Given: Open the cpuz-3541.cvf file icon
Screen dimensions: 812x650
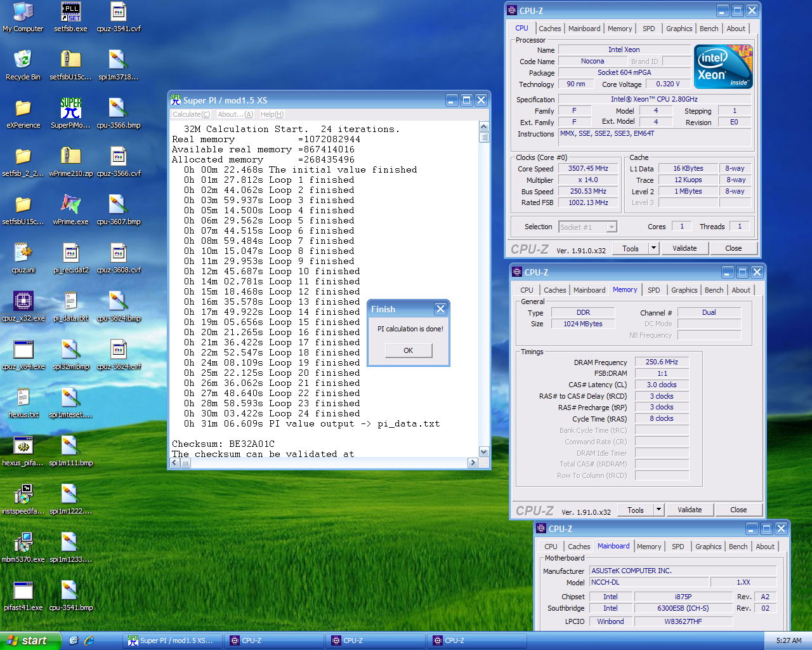Looking at the screenshot, I should [x=119, y=17].
